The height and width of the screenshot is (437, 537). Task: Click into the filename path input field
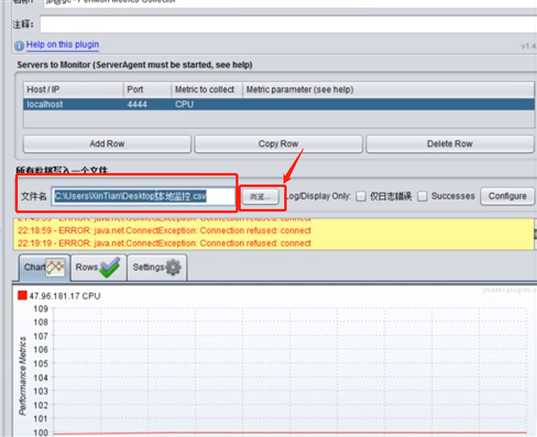click(143, 197)
